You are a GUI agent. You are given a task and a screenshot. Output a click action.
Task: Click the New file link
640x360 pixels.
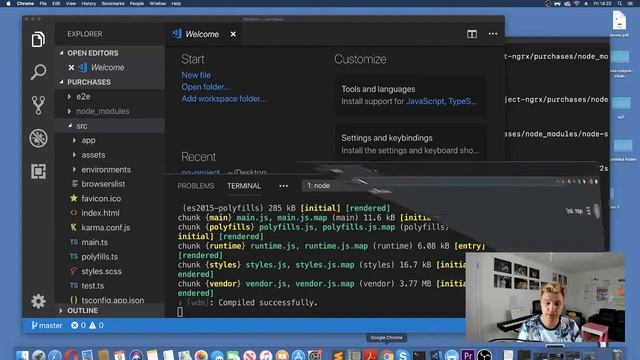tap(196, 75)
